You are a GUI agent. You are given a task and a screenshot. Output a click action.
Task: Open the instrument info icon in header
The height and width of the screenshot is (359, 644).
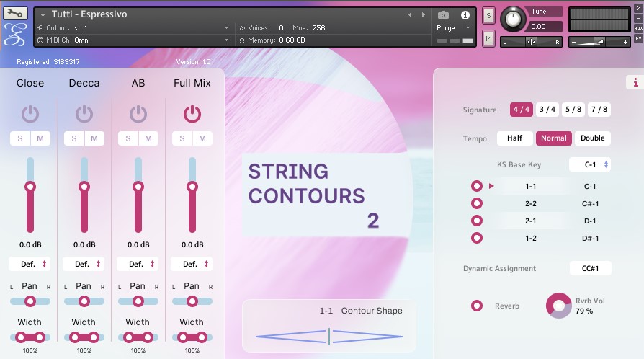(465, 14)
